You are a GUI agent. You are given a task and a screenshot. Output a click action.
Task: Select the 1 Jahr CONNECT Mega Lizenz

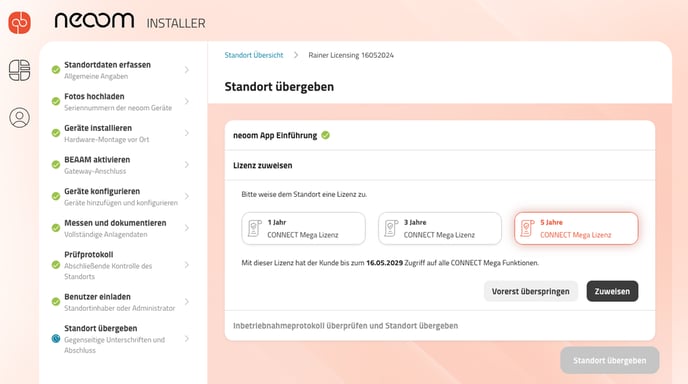303,229
